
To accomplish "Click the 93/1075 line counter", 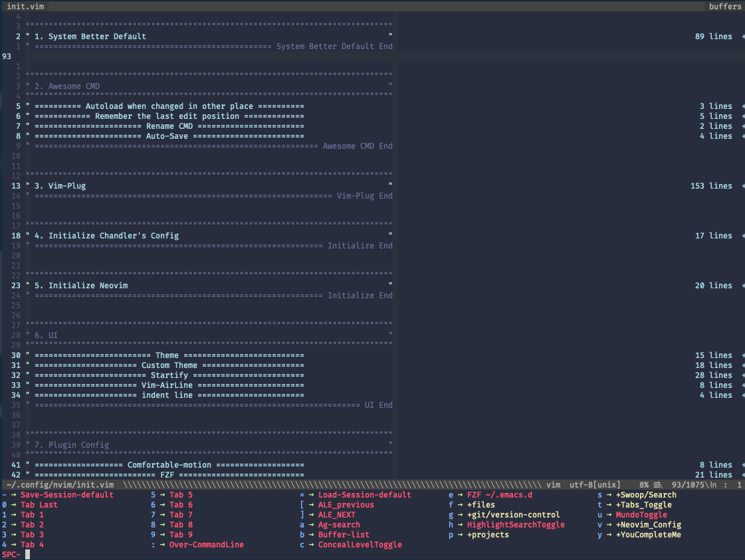I will [688, 485].
